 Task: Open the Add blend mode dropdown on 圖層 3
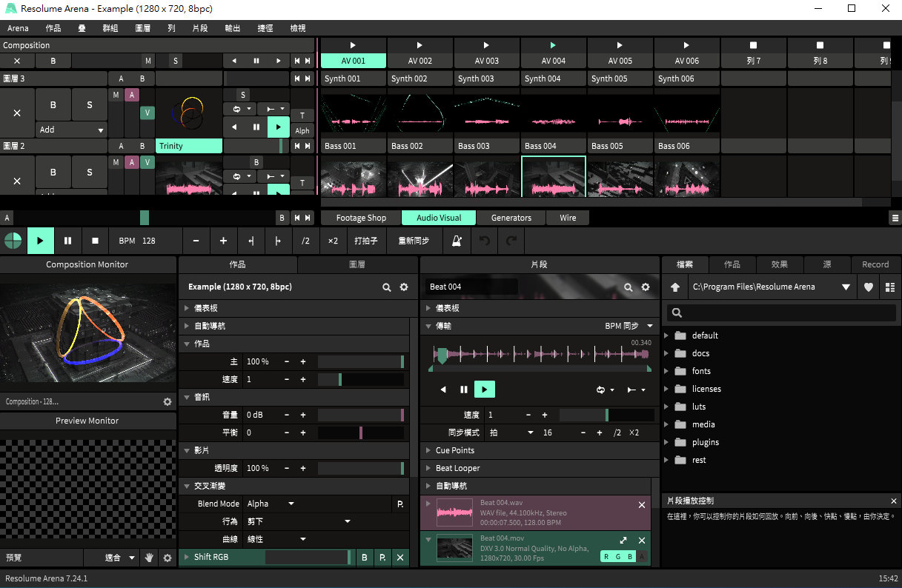pyautogui.click(x=72, y=130)
